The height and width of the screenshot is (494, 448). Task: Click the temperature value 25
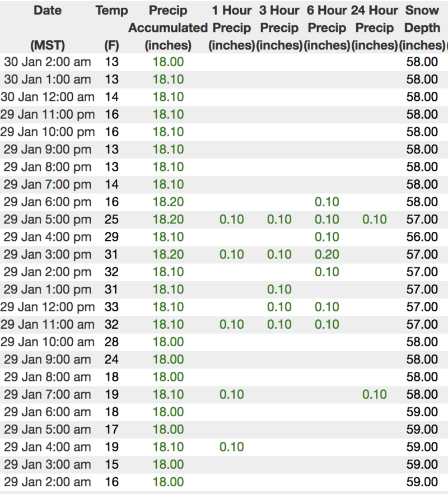(x=111, y=220)
